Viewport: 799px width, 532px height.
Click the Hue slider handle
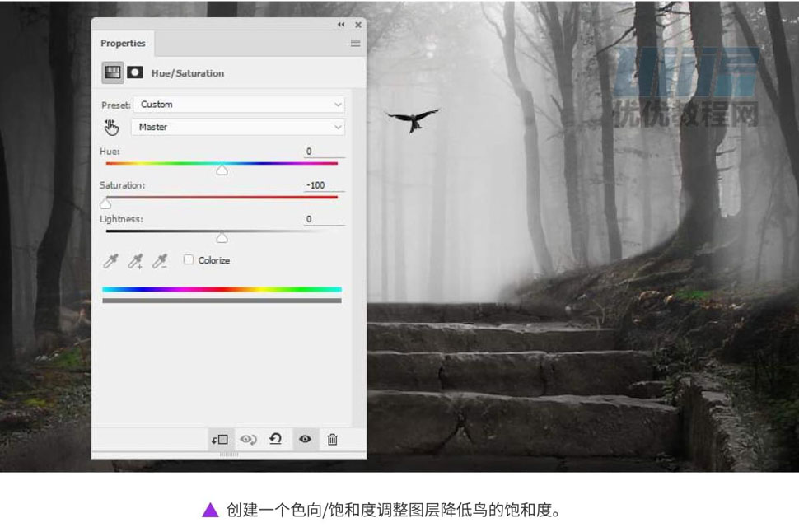(x=222, y=170)
